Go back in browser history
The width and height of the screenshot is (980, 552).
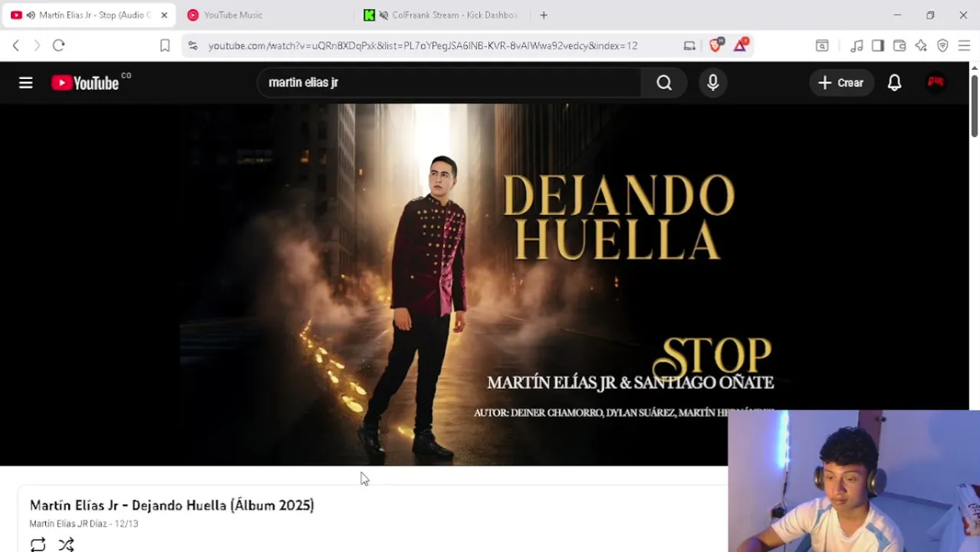(16, 45)
